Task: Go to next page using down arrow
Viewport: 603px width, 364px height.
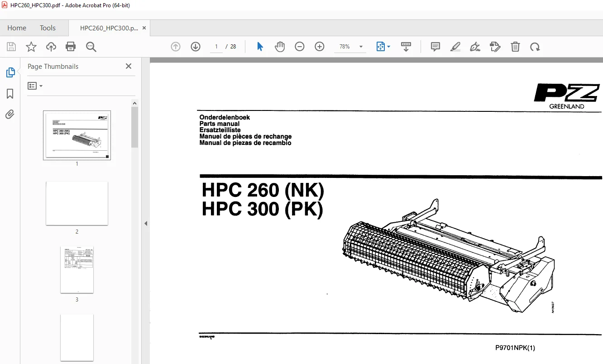Action: tap(196, 47)
